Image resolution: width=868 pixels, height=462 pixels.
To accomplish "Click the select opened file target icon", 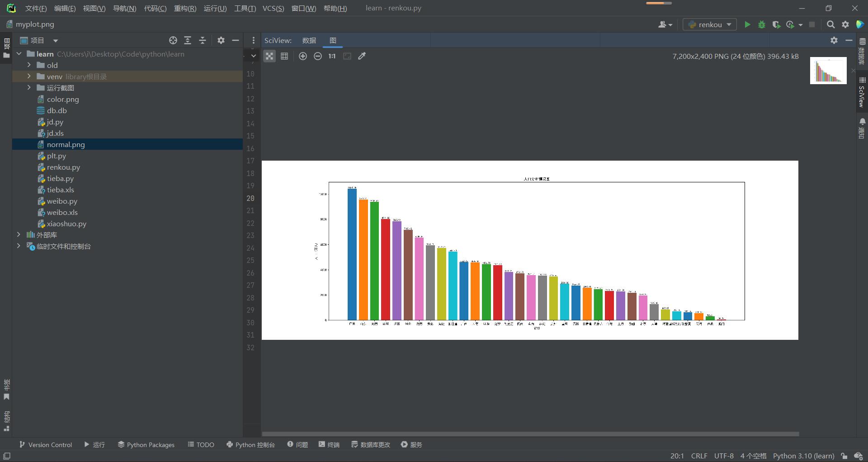I will [x=173, y=40].
